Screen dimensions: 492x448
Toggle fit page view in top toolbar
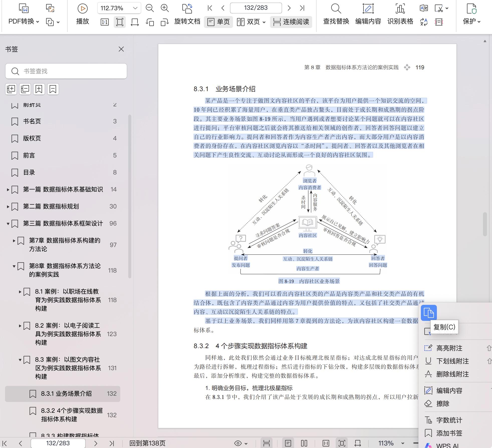[120, 22]
